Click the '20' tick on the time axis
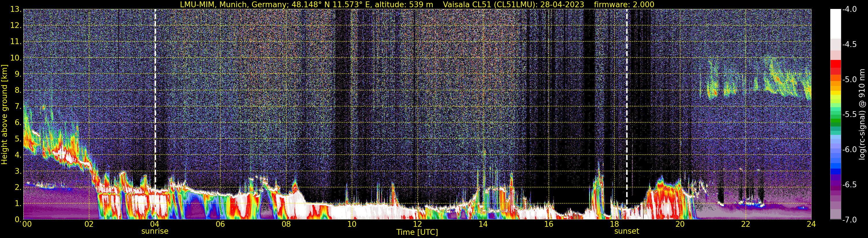868x238 pixels. click(680, 224)
